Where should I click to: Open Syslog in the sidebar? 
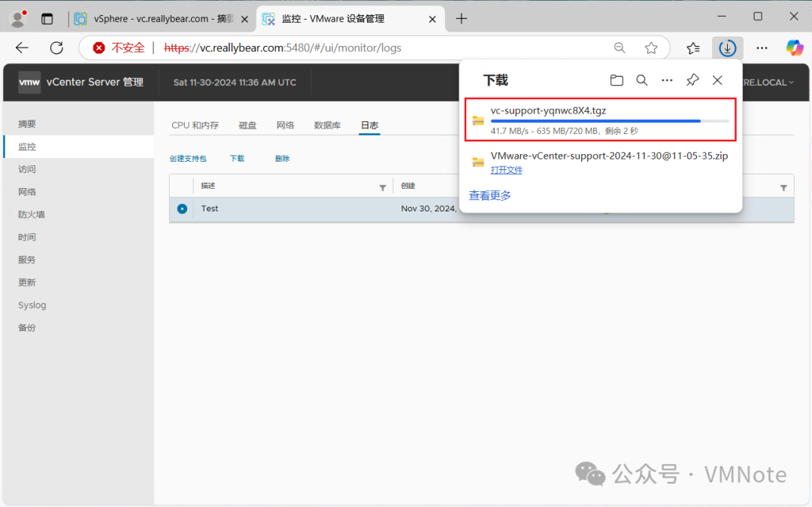(x=32, y=305)
